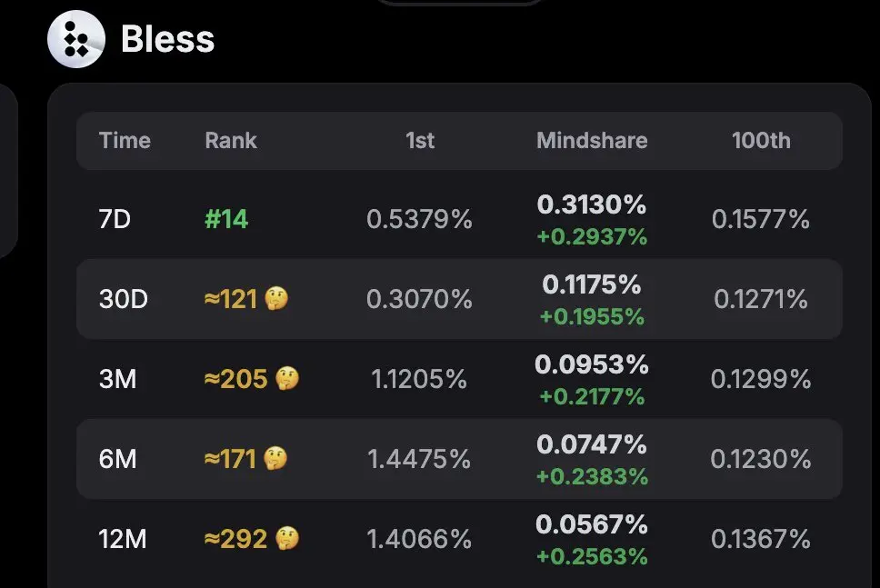
Task: Click the 1st column header
Action: pos(420,140)
